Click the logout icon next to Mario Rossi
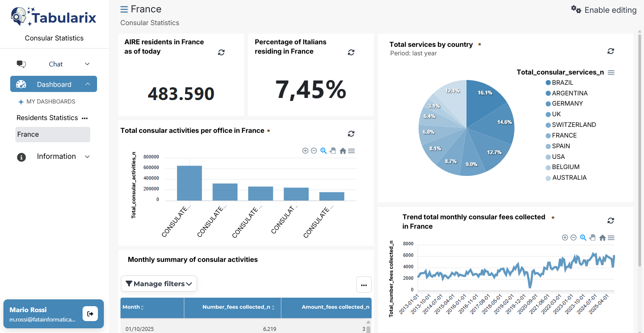 [90, 314]
